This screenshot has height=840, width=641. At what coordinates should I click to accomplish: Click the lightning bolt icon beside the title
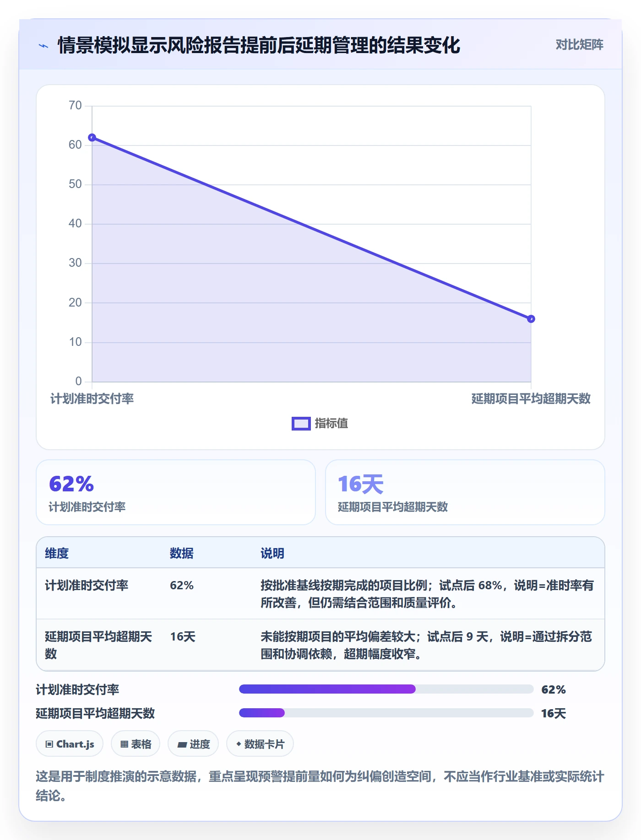pos(43,46)
